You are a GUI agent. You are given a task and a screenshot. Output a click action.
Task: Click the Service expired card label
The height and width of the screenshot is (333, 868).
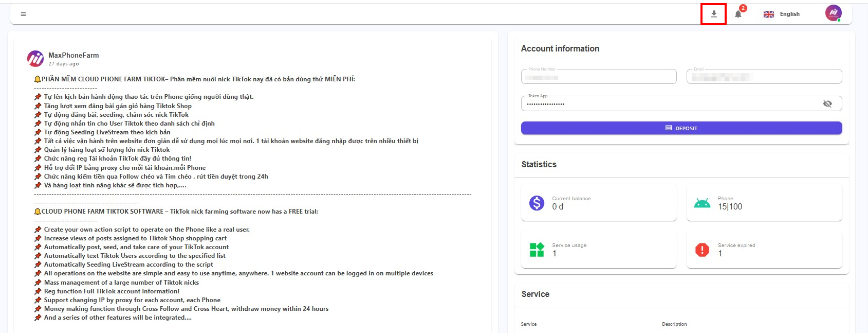(x=736, y=246)
